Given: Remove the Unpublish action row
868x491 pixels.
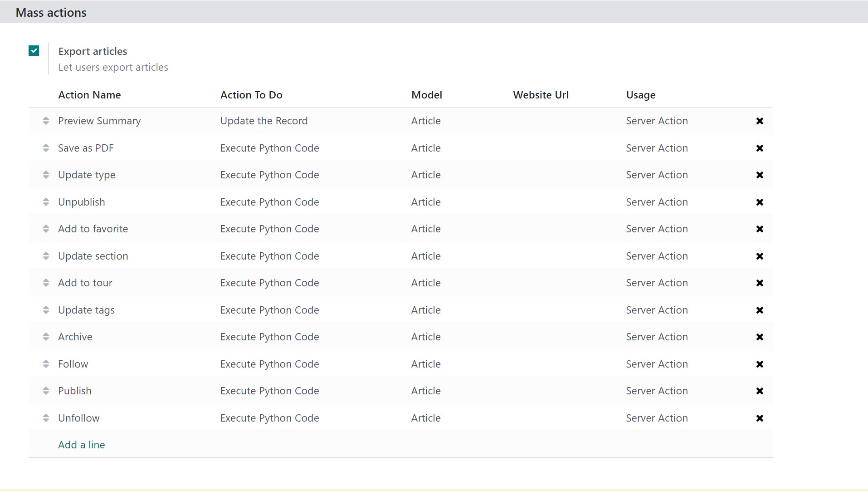Looking at the screenshot, I should click(x=760, y=202).
